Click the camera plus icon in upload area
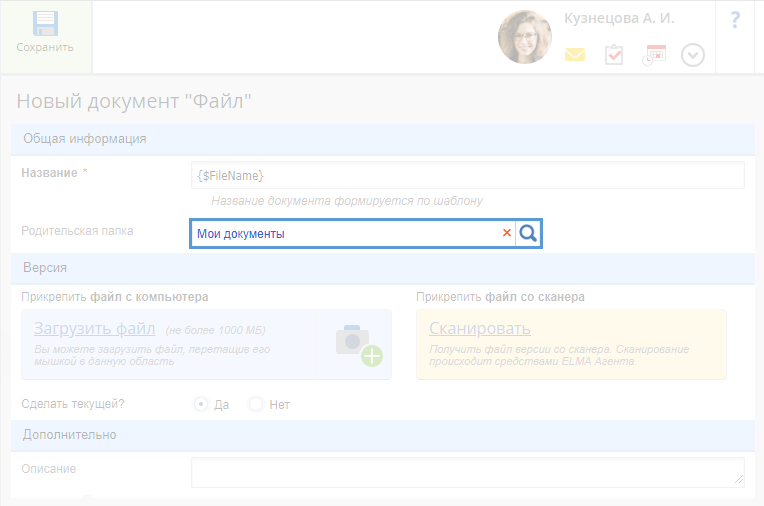 [357, 344]
